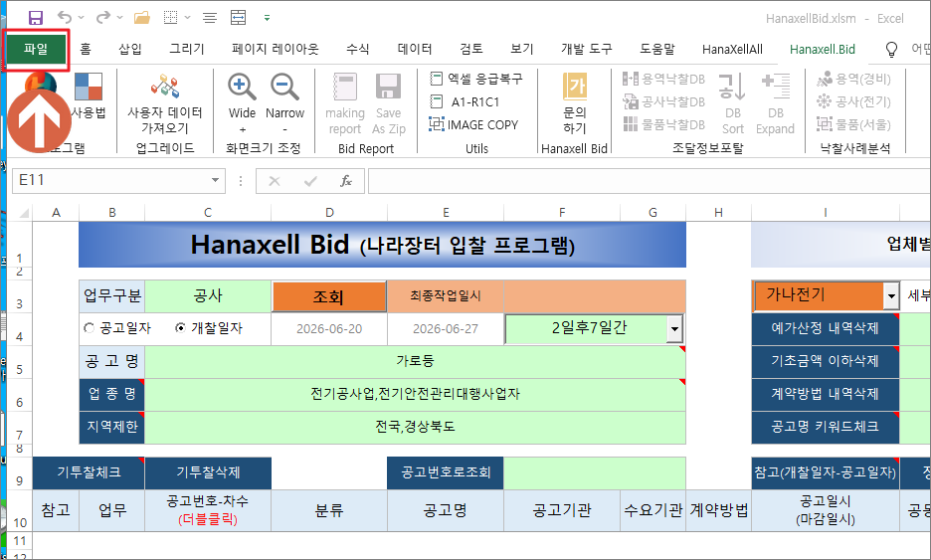Click 엑셀 응급복구 in Utils group
The height and width of the screenshot is (560, 931).
[x=476, y=79]
